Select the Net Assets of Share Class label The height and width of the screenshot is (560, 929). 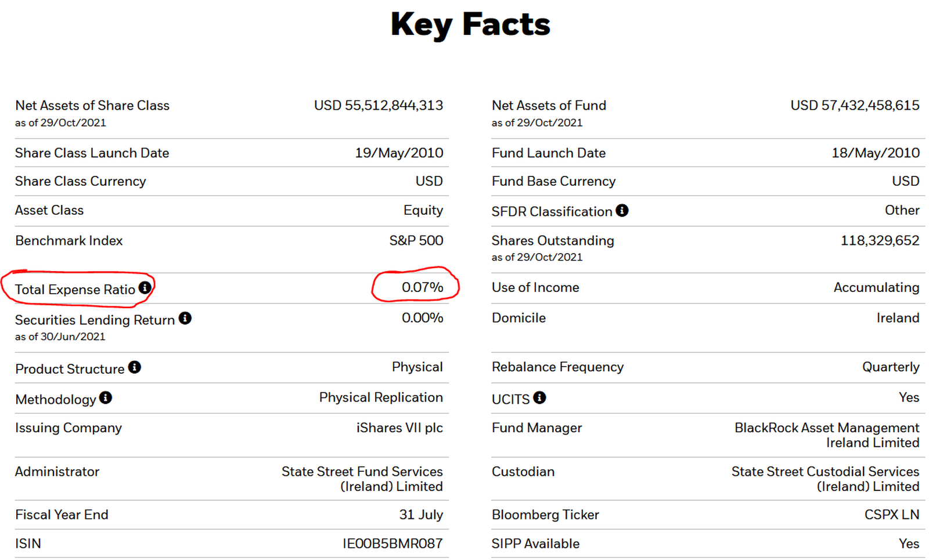(x=92, y=106)
